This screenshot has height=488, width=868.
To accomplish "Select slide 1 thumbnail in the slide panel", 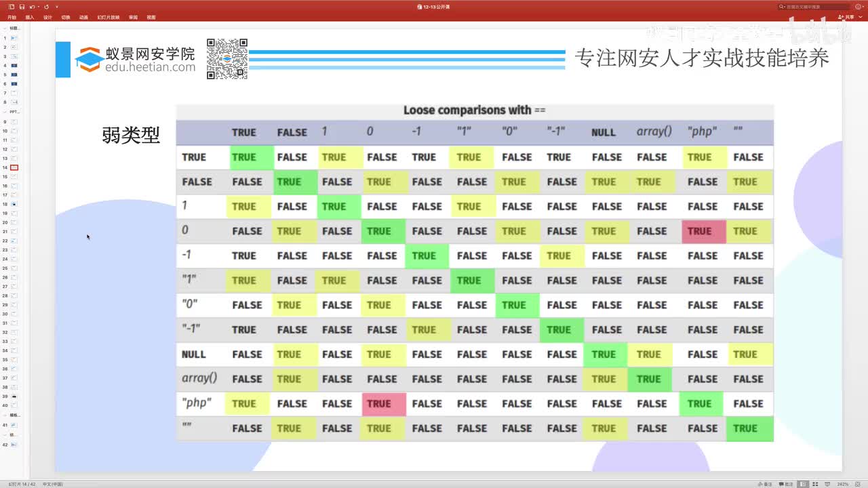I will click(x=14, y=38).
